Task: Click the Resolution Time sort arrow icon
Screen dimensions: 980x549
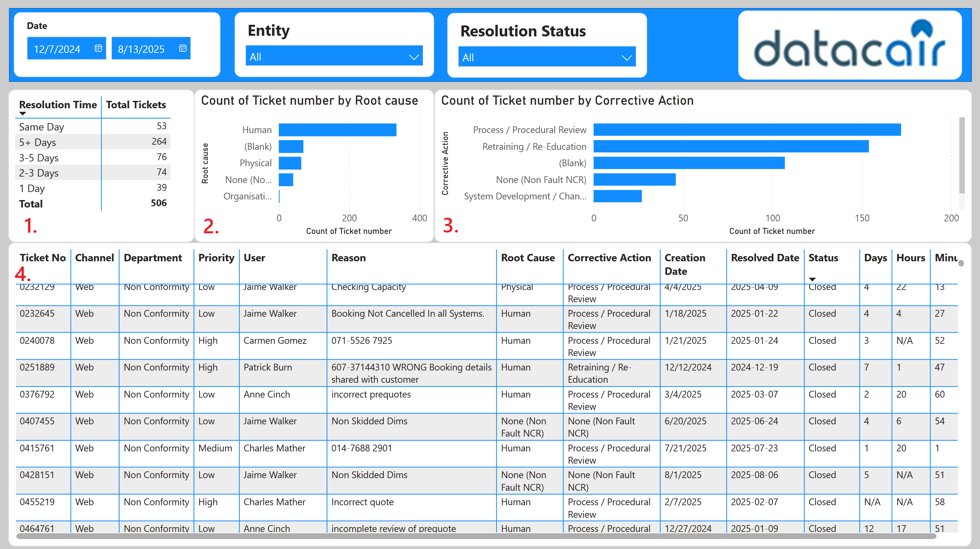Action: coord(23,114)
